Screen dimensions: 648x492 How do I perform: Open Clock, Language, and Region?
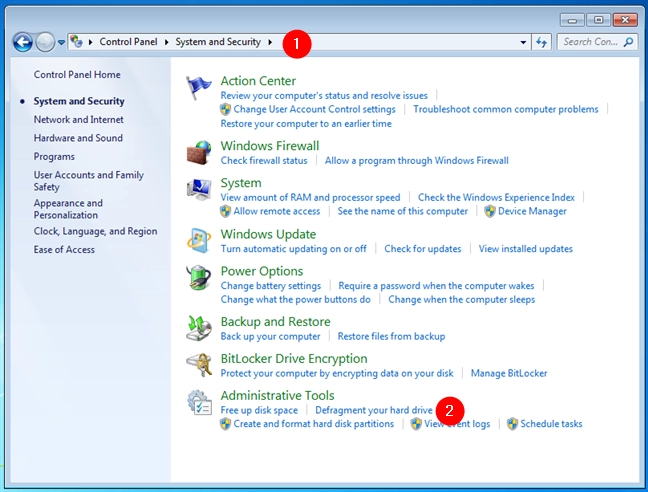point(95,231)
